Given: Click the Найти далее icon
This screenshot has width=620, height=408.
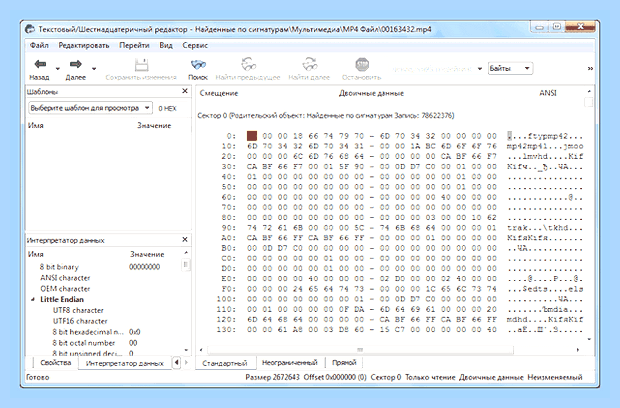Looking at the screenshot, I should (x=309, y=64).
